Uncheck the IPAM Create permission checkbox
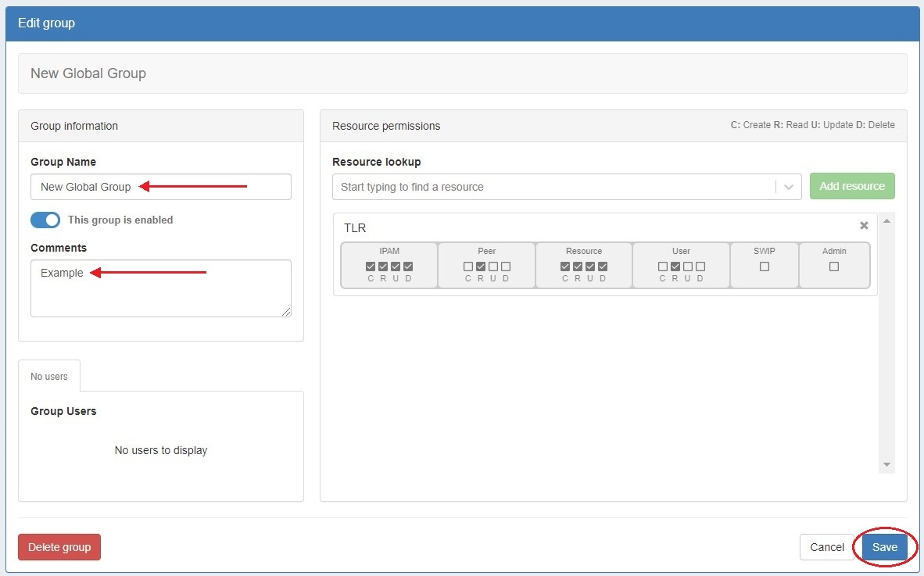Viewport: 924px width, 576px height. click(x=371, y=267)
